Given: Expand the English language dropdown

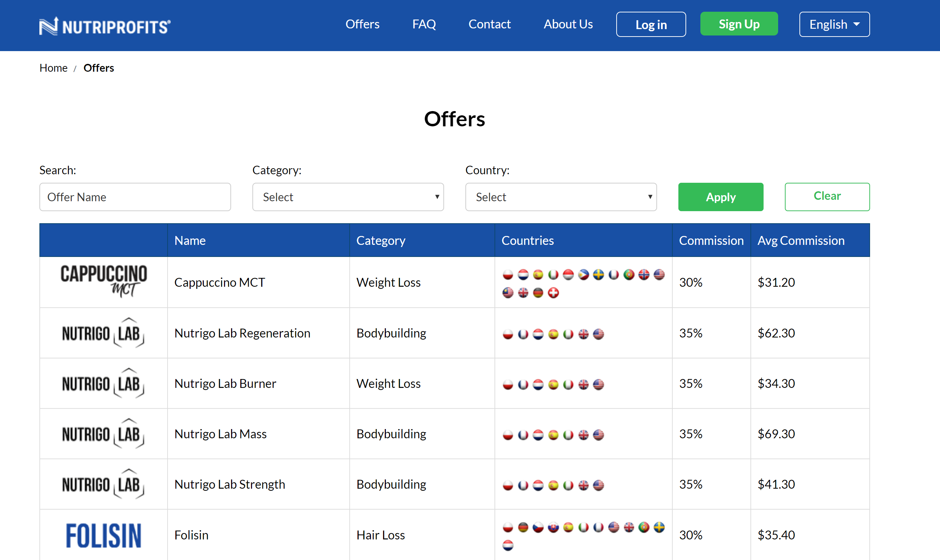Looking at the screenshot, I should [834, 24].
